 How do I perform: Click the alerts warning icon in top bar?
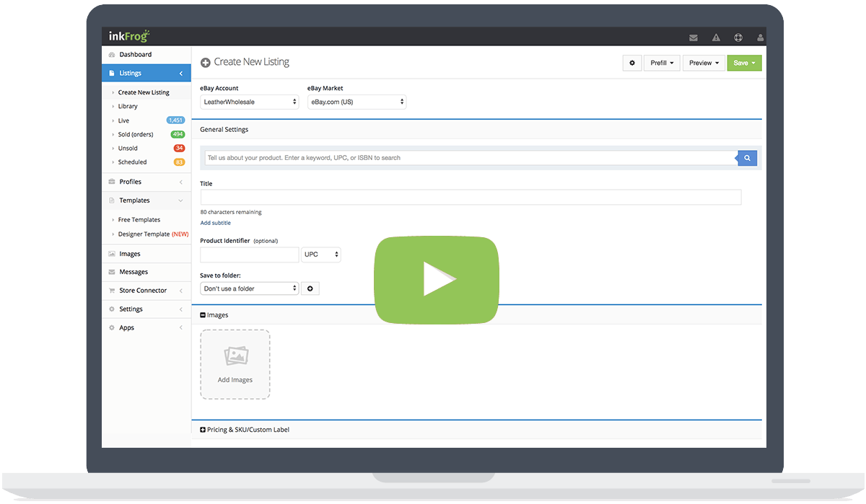point(715,36)
